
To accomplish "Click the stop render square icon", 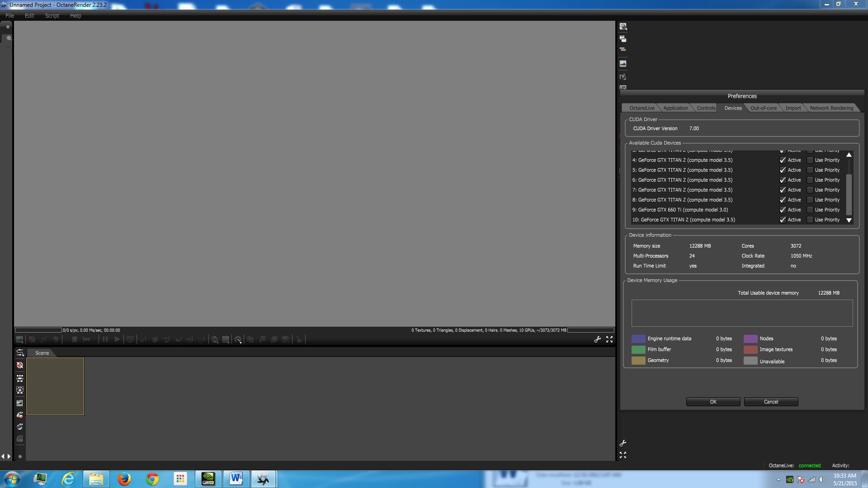I will 75,339.
